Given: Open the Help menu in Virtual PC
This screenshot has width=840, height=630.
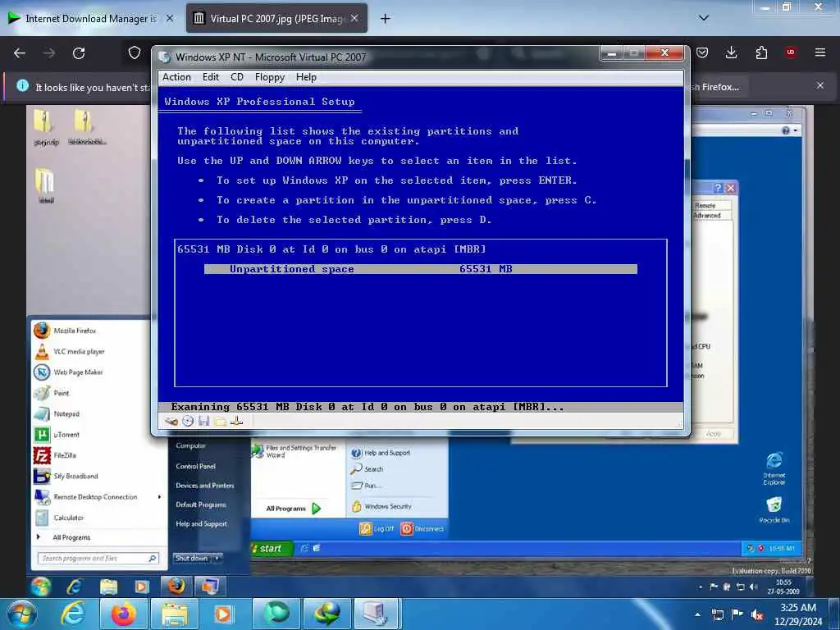Looking at the screenshot, I should pos(306,77).
